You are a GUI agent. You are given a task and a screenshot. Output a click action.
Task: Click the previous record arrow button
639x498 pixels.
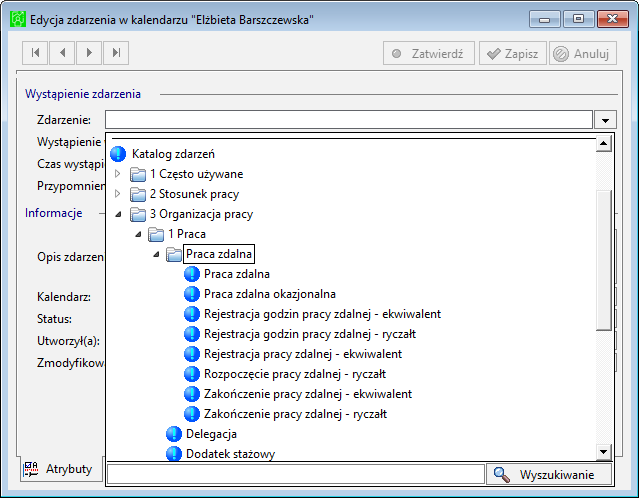pos(63,54)
